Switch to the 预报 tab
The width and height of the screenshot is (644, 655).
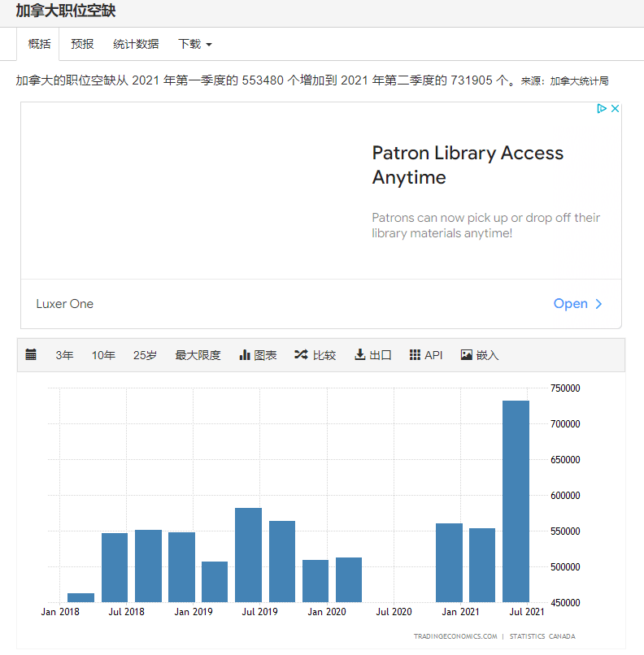(82, 44)
